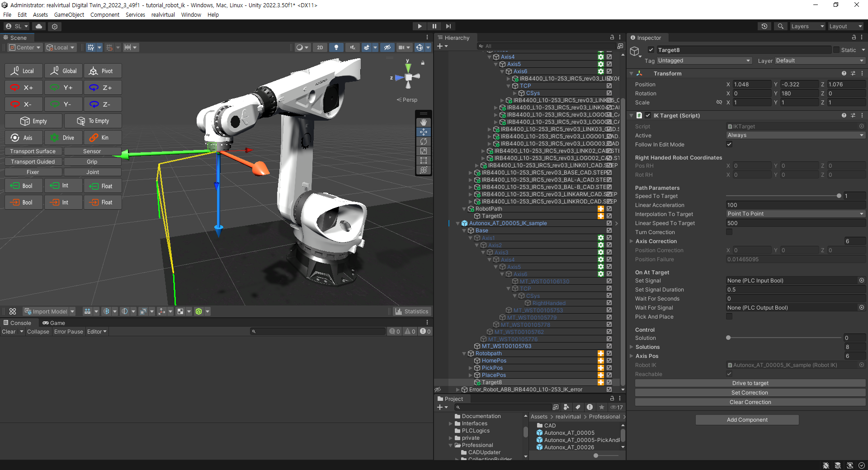Open the Component menu
This screenshot has height=470, width=868.
(x=105, y=15)
